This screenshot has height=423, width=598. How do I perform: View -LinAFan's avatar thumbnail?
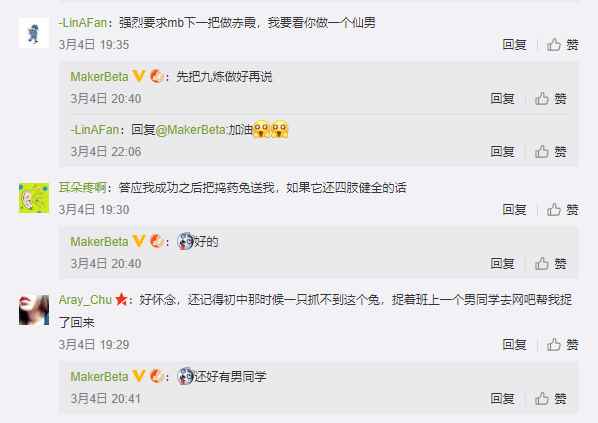click(34, 33)
